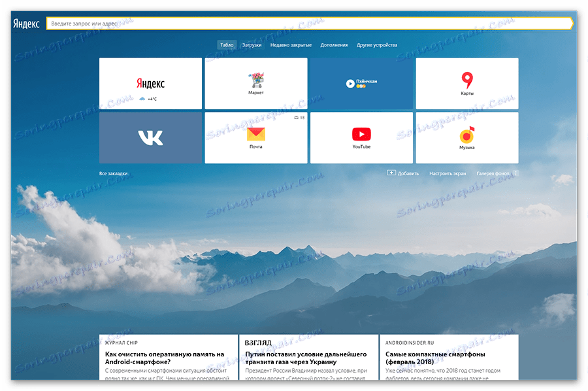Open the ANDROIDINSIDER.RU compact smartphones article
The height and width of the screenshot is (391, 588).
tap(449, 357)
